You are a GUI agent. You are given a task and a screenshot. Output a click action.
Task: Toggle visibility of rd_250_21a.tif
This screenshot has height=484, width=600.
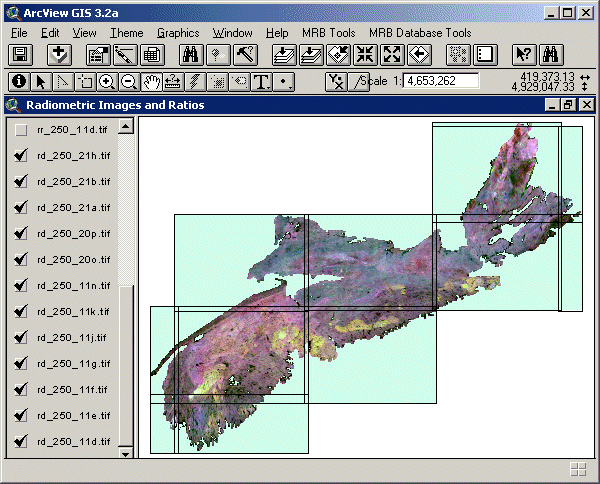[x=21, y=208]
